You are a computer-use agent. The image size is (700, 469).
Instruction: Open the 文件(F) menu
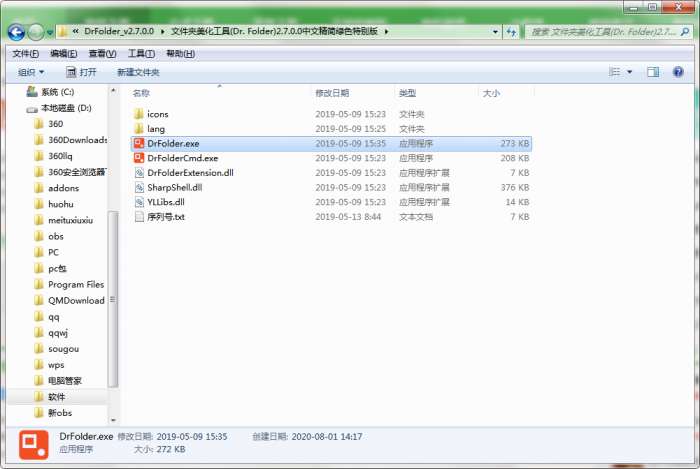point(25,54)
